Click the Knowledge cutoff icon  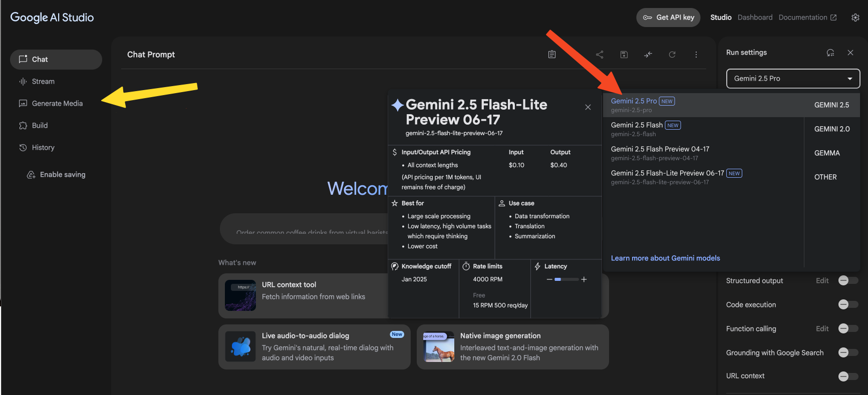[395, 266]
